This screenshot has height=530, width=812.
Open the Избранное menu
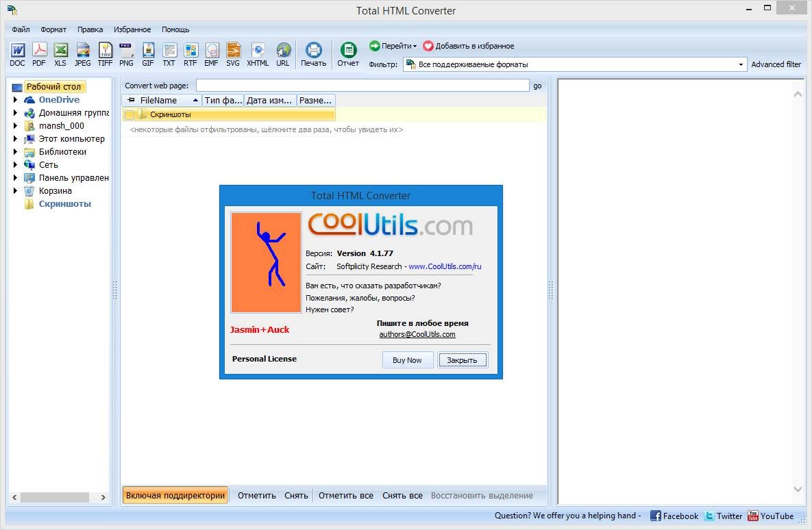click(132, 29)
